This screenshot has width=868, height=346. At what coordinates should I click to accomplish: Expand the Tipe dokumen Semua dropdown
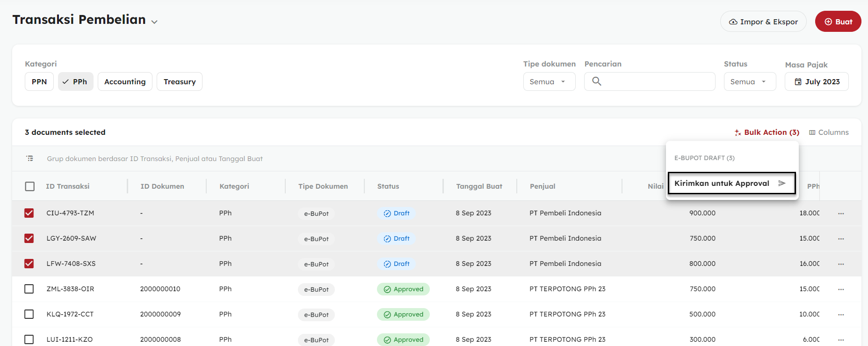tap(549, 81)
